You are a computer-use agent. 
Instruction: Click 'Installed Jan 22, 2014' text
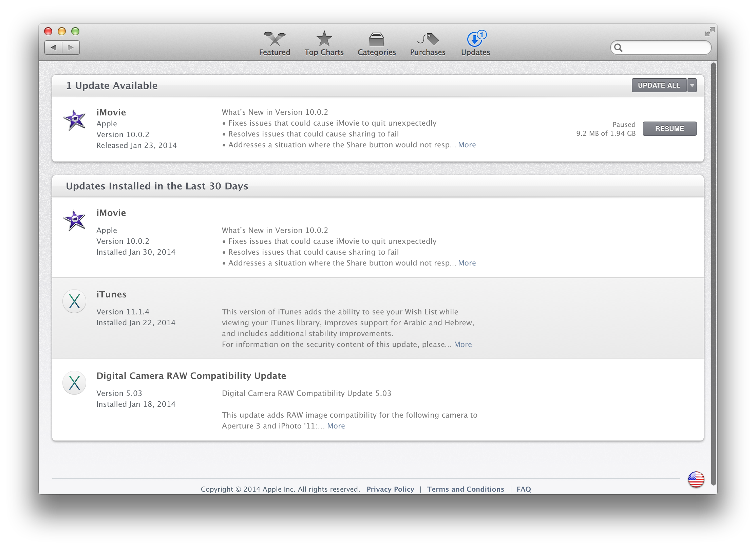tap(136, 323)
